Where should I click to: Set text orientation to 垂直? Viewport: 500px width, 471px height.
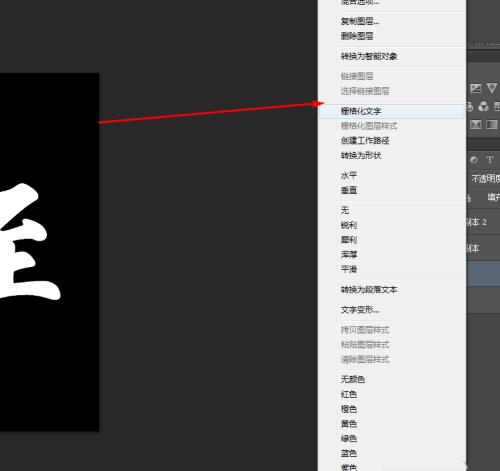349,190
